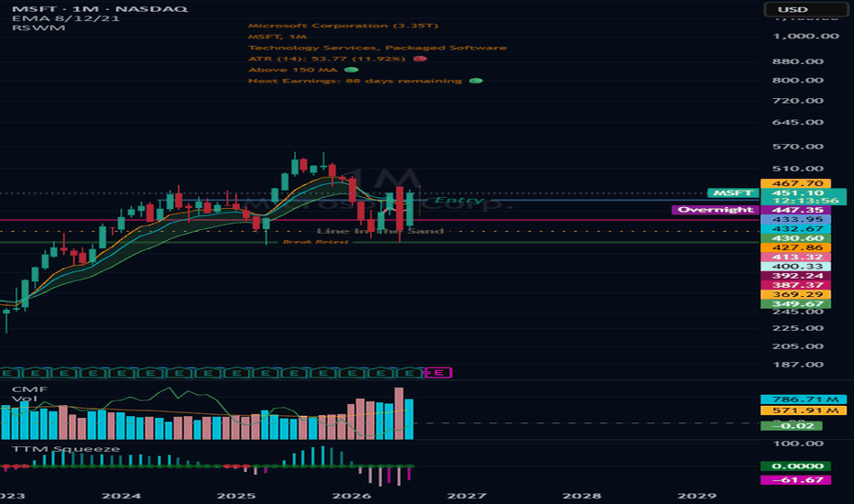Open the USD currency selector
The height and width of the screenshot is (504, 854).
coord(806,9)
